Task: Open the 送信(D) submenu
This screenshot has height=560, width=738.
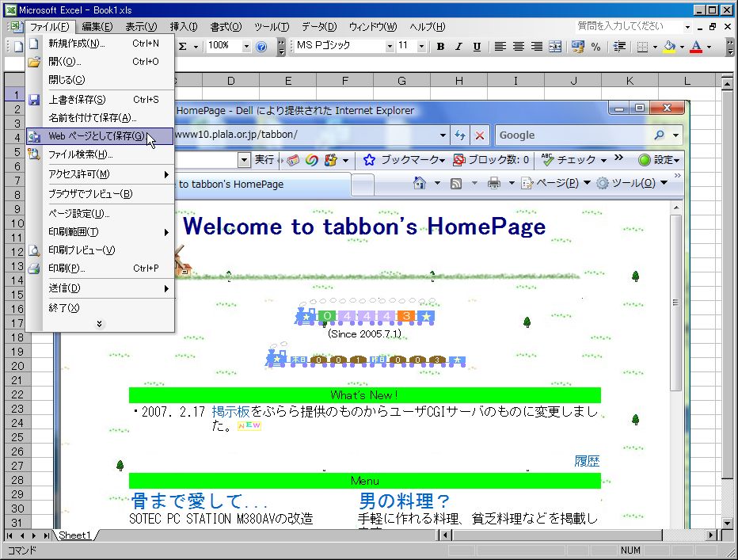Action: 100,288
